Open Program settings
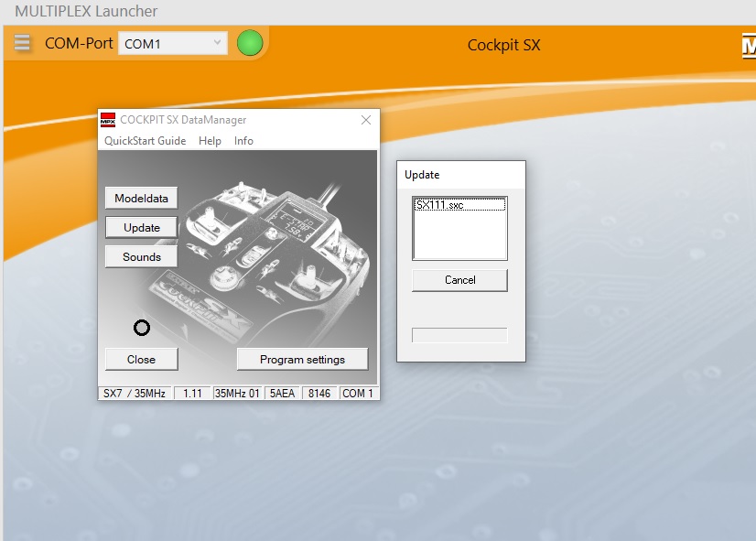 pyautogui.click(x=302, y=359)
